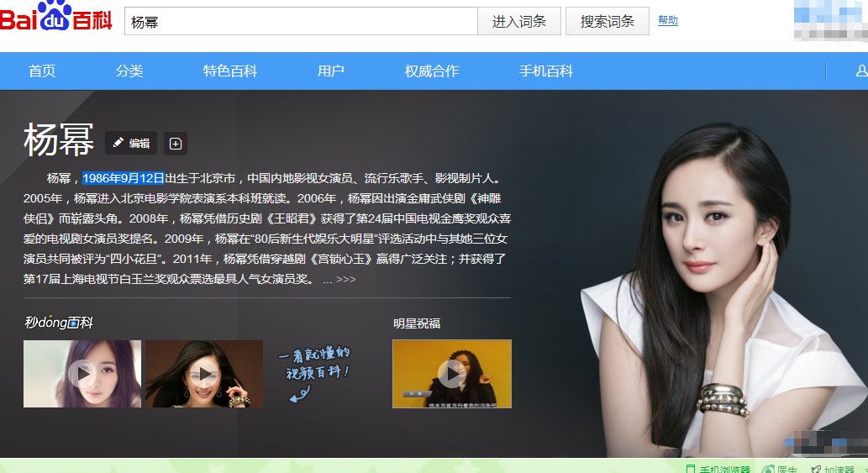This screenshot has width=868, height=473.
Task: Click the entry title 杨幂
Action: (x=59, y=140)
